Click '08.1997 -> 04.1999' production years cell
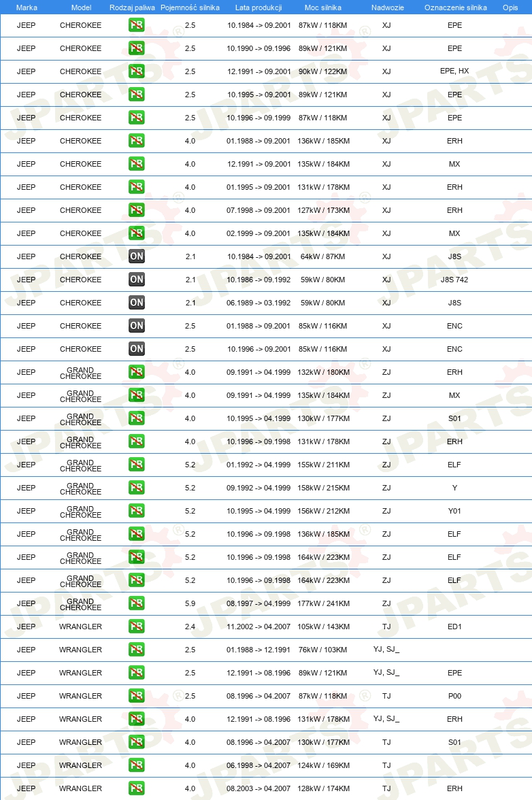Viewport: 532px width, 800px height. [x=259, y=603]
